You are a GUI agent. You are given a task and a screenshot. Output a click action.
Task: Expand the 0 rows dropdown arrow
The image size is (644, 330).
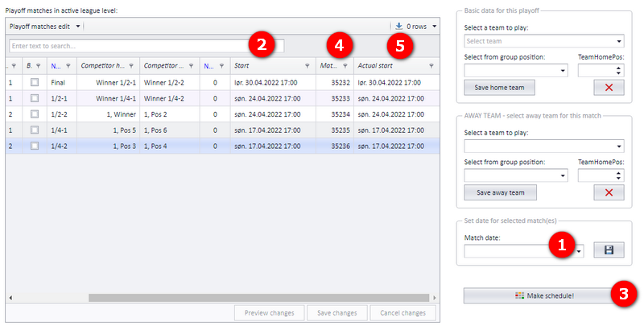434,27
